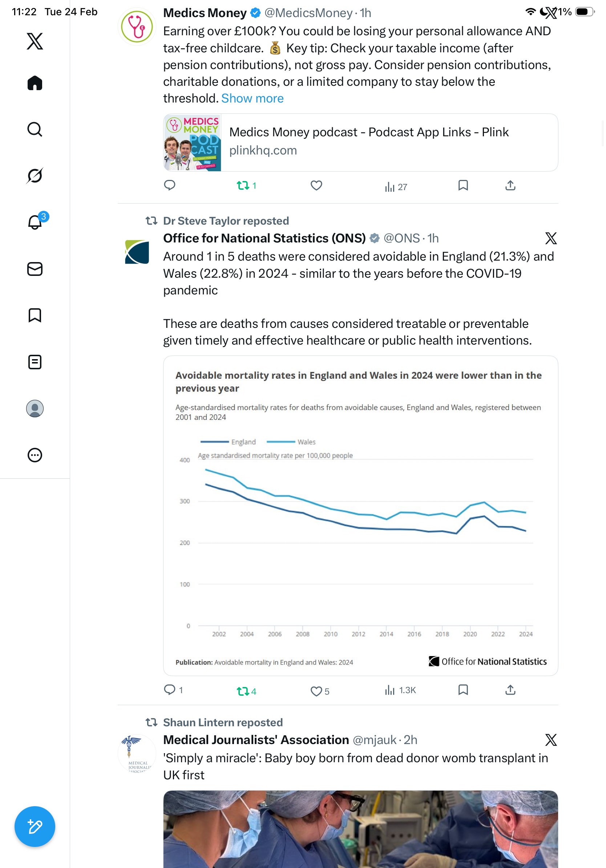Click the X logo in sidebar
606x868 pixels.
coord(35,41)
